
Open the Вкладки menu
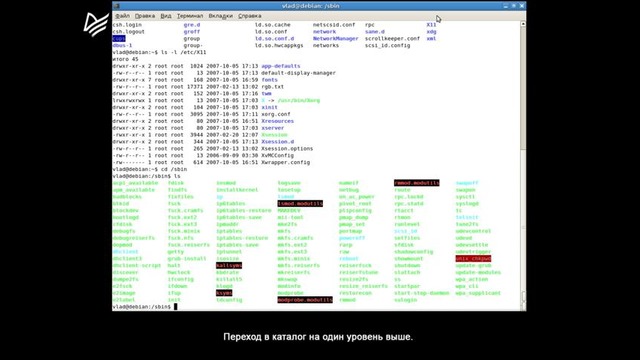point(220,16)
